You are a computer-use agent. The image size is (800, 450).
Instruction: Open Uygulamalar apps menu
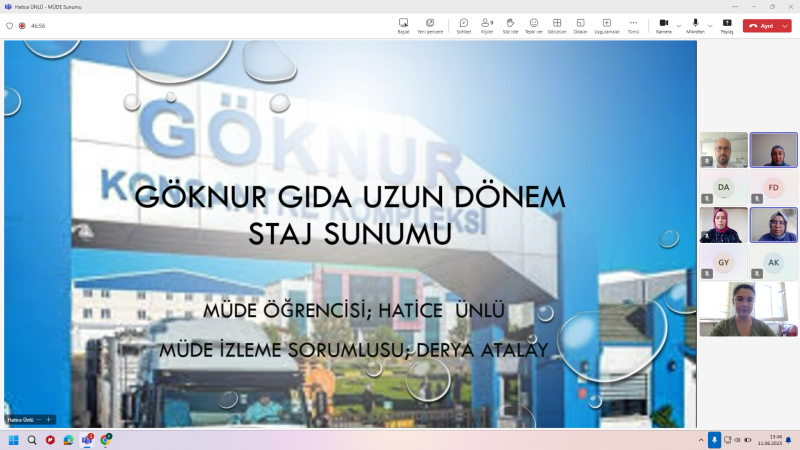click(x=607, y=26)
